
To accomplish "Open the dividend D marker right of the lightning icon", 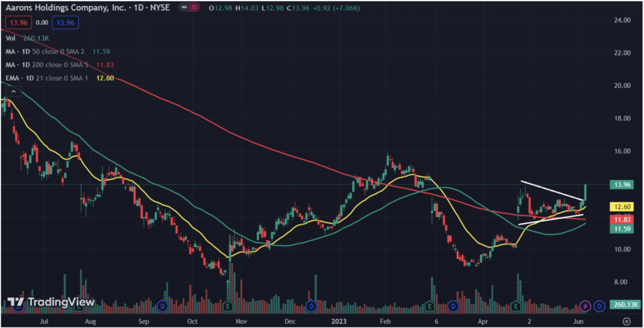I will tap(599, 306).
